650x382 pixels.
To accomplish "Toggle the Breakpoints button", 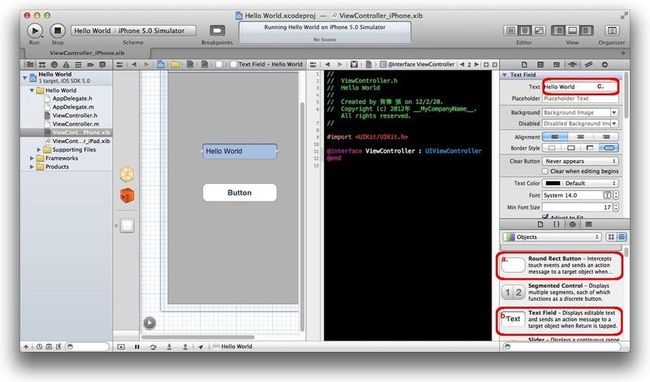I will tap(217, 30).
